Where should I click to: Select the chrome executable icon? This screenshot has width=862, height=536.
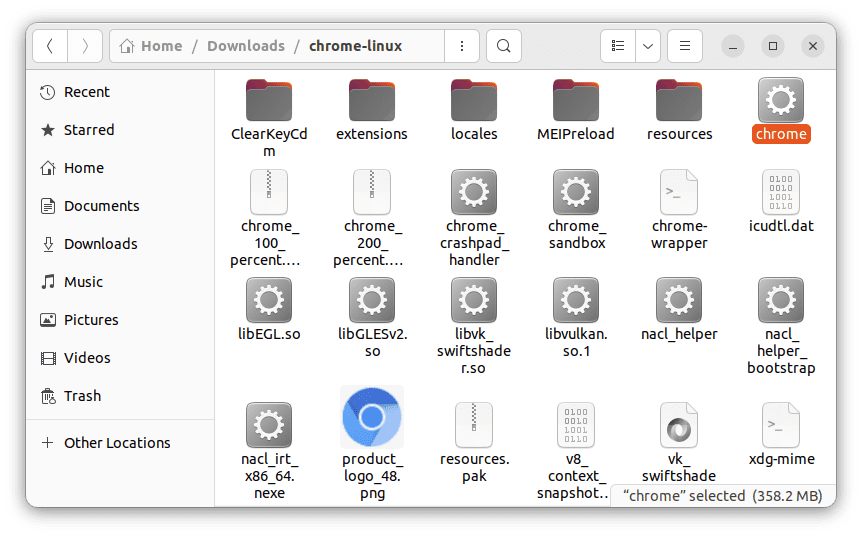point(781,101)
